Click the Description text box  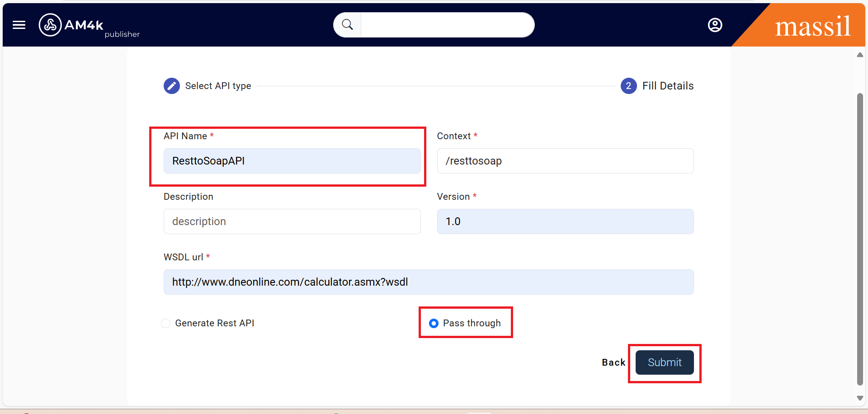point(292,221)
